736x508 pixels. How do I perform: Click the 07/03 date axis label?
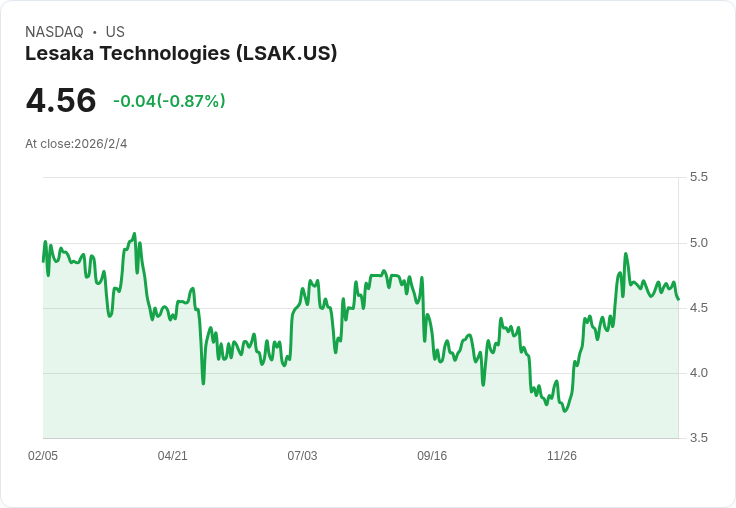302,456
